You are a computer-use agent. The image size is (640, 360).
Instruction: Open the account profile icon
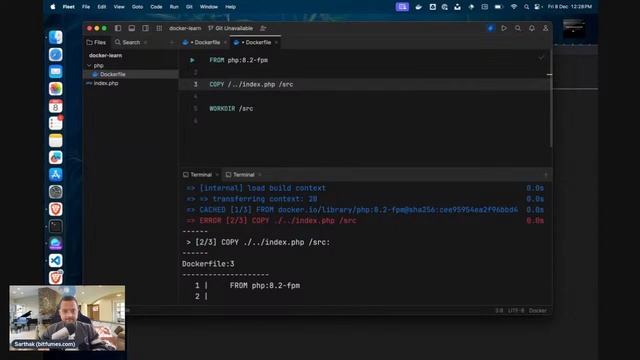(545, 28)
